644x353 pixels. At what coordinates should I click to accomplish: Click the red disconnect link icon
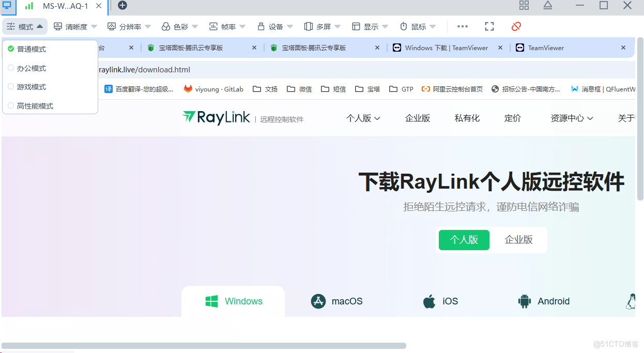click(x=516, y=26)
